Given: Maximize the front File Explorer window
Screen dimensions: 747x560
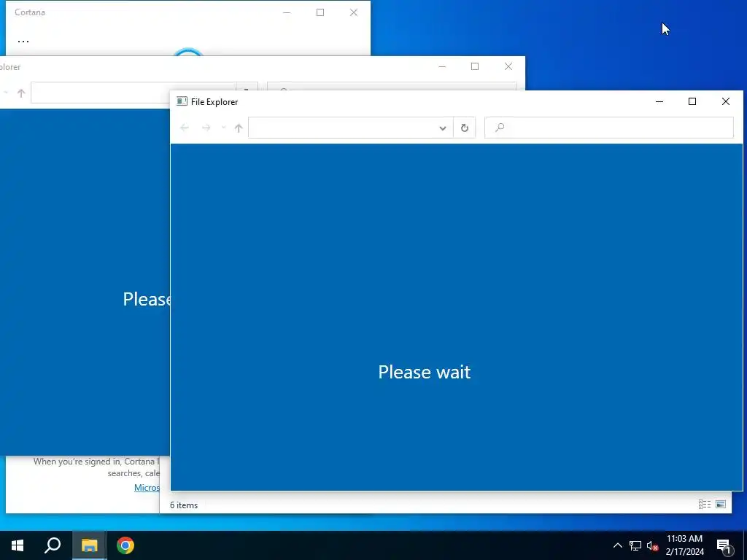Looking at the screenshot, I should 692,101.
